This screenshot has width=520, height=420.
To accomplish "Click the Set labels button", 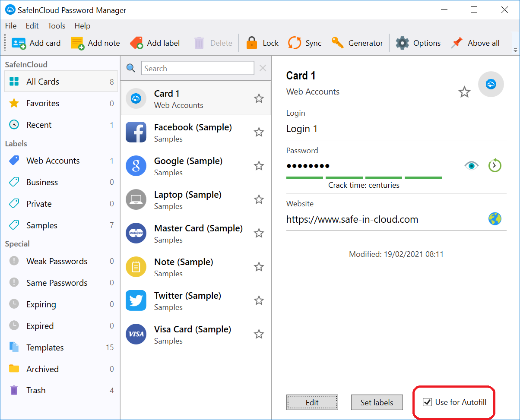I will tap(377, 402).
